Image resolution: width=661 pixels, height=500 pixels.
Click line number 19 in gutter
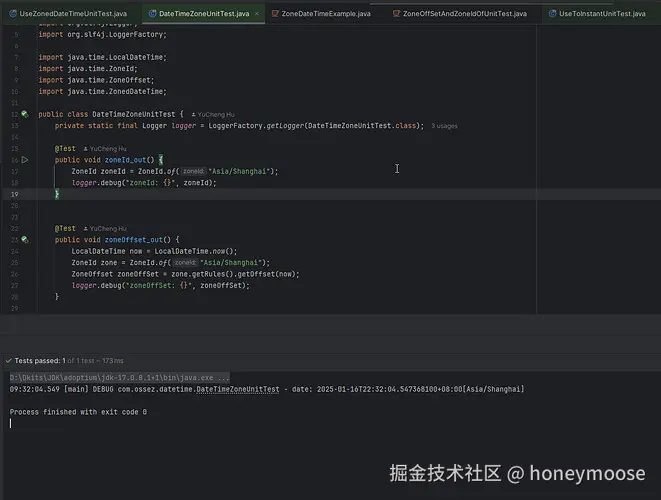(x=15, y=194)
